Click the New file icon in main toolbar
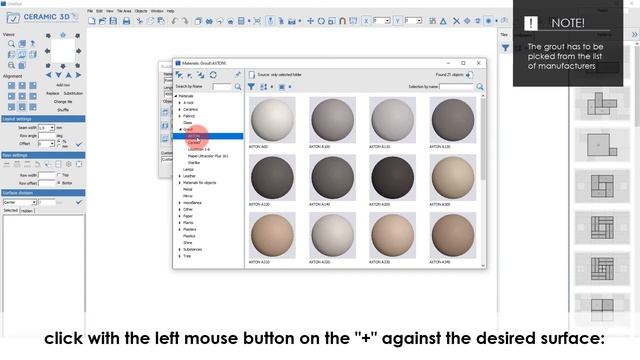The width and height of the screenshot is (640, 360). [92, 21]
